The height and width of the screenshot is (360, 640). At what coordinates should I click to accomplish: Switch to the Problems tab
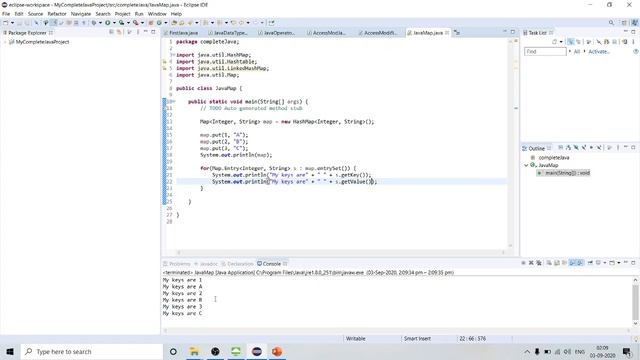click(x=179, y=264)
